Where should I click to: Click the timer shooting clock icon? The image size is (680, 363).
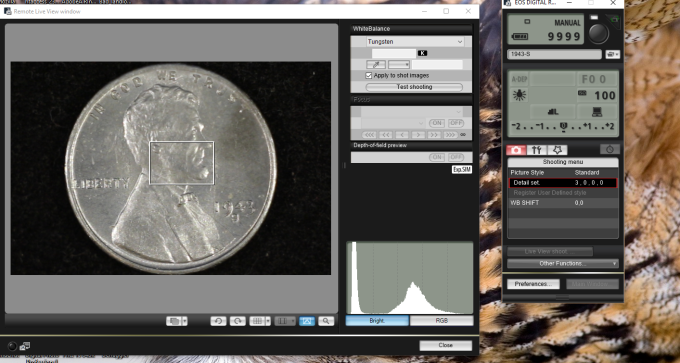point(610,149)
